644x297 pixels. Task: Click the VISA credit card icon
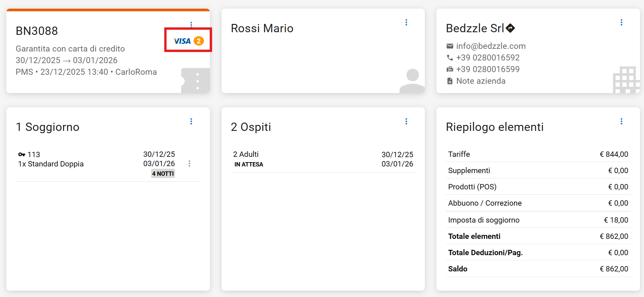pyautogui.click(x=182, y=41)
